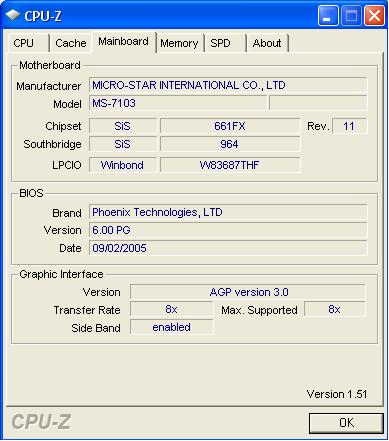This screenshot has width=389, height=441.
Task: Click the Chipset vendor SiS field
Action: (122, 126)
